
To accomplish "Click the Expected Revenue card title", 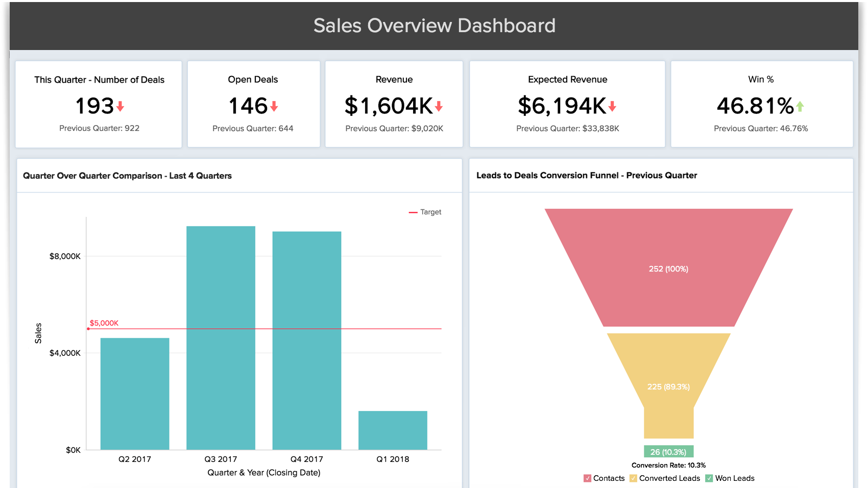I will tap(568, 80).
